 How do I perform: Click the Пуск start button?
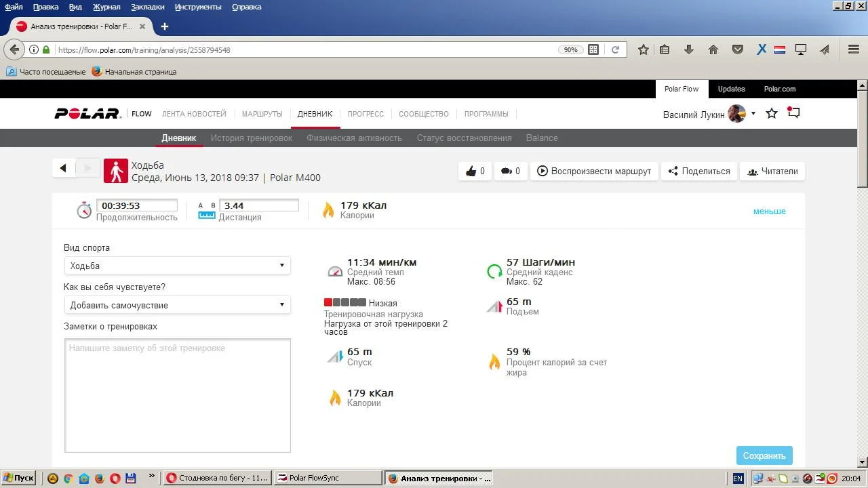[18, 478]
